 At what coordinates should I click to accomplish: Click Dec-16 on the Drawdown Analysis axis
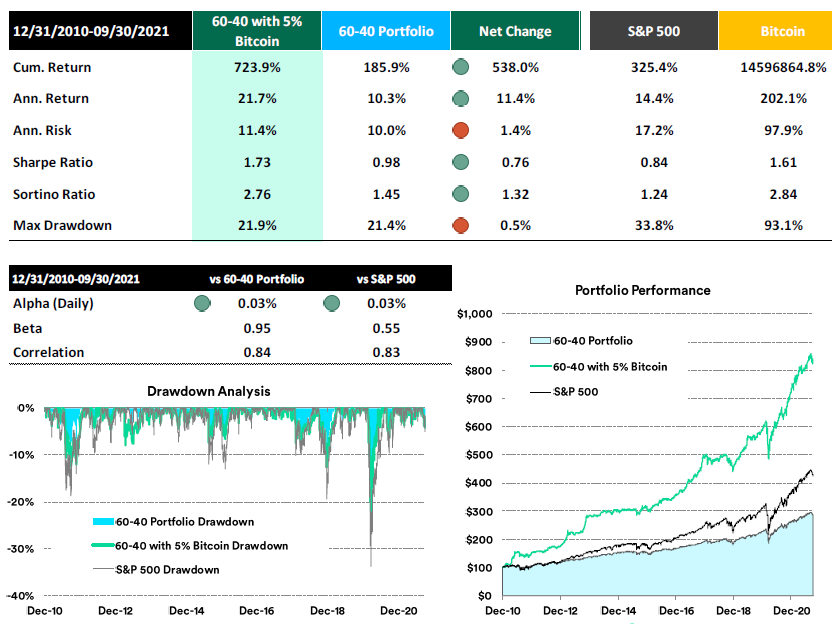click(257, 611)
